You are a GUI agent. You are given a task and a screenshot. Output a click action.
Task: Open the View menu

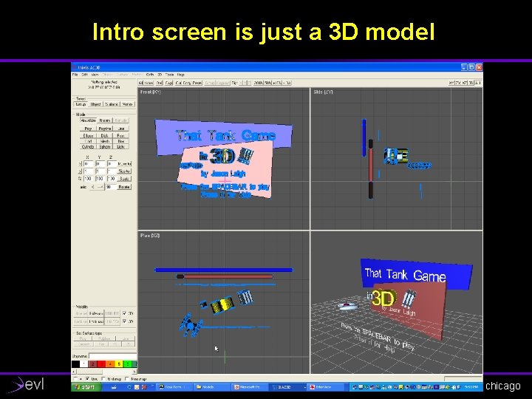(x=95, y=75)
